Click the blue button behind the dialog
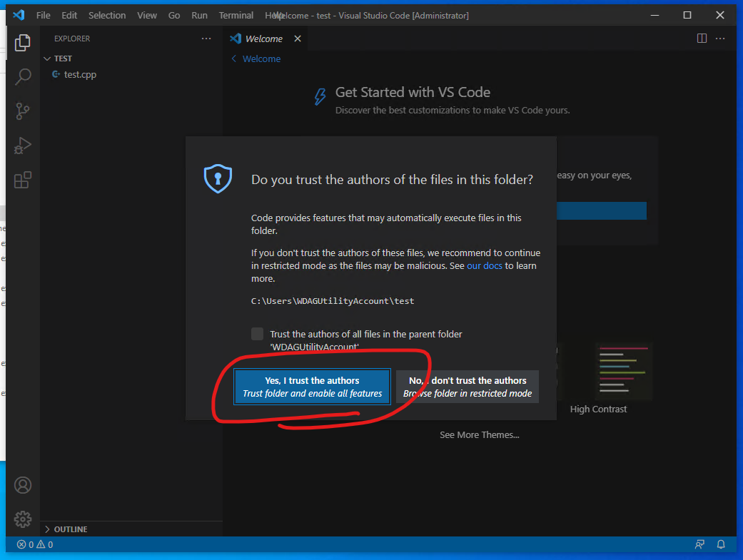This screenshot has height=560, width=743. 601,211
